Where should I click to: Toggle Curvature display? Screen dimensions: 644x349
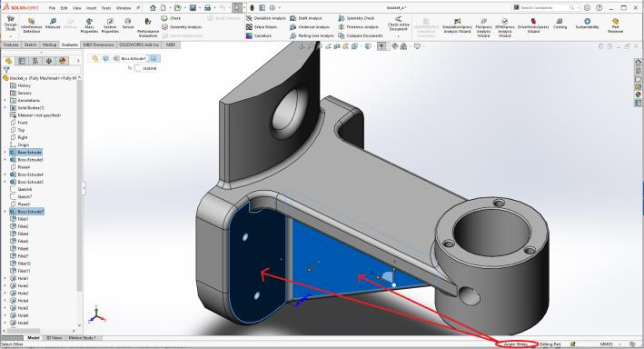pos(259,35)
